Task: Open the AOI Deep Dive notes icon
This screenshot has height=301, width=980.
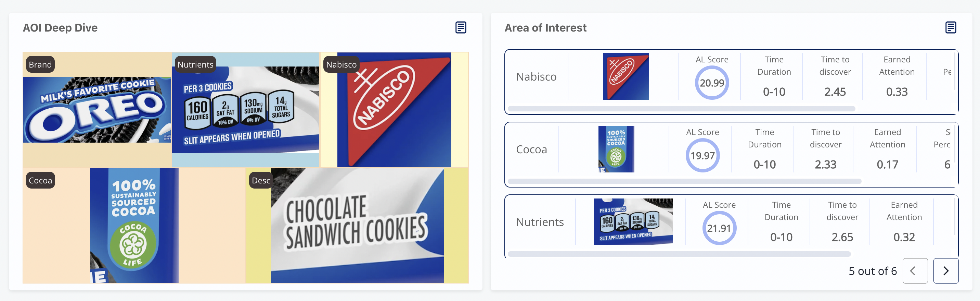Action: point(461,27)
